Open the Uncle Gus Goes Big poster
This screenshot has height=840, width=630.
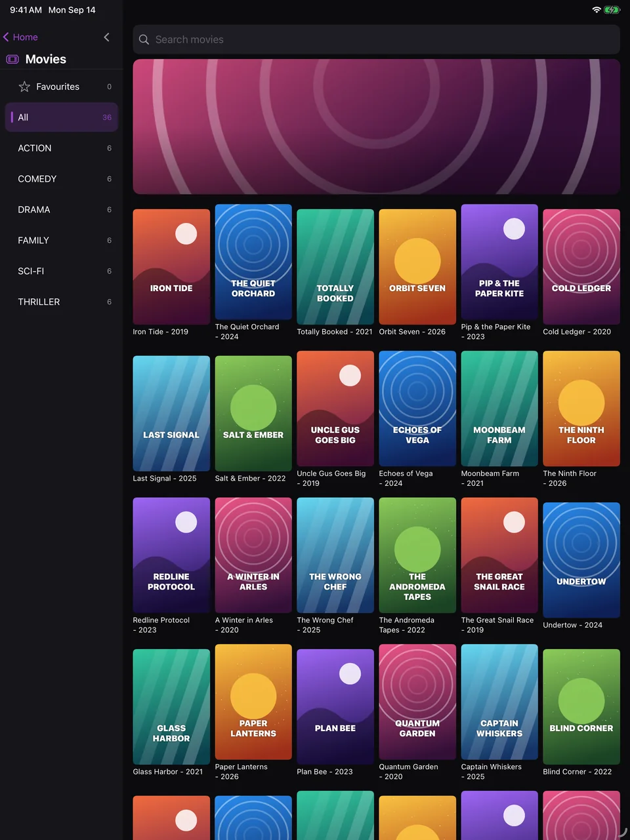335,409
